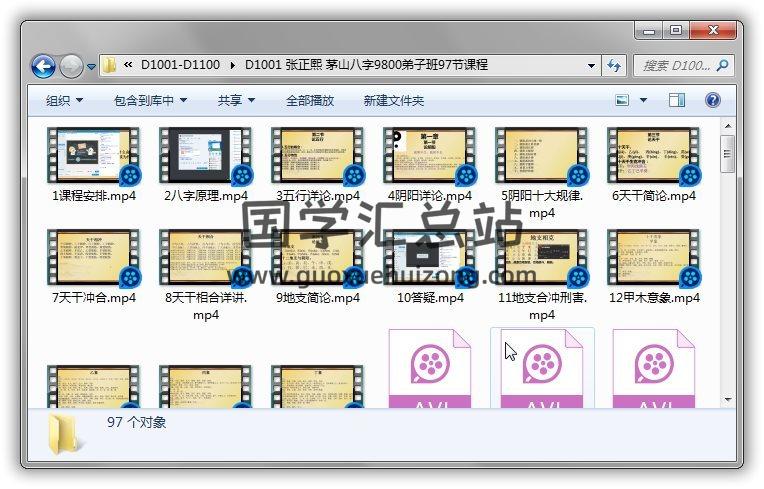Click the vertical scrollbar thumb
The height and width of the screenshot is (489, 764).
click(727, 154)
